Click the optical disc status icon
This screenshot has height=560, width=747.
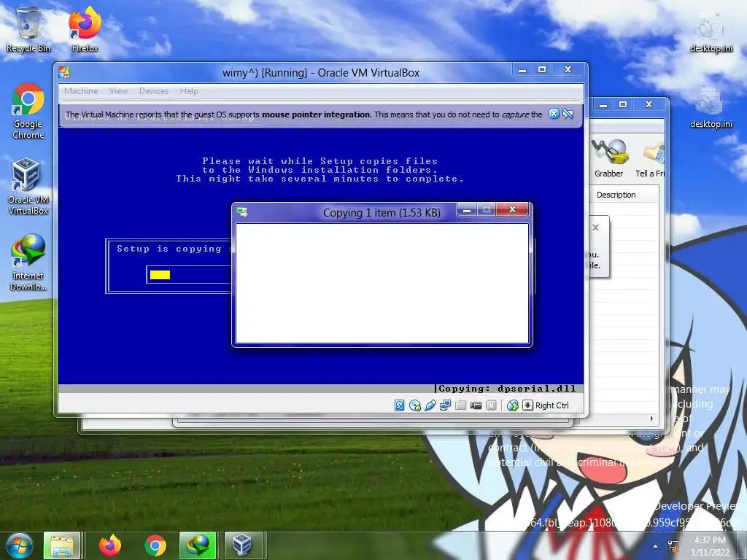click(415, 405)
